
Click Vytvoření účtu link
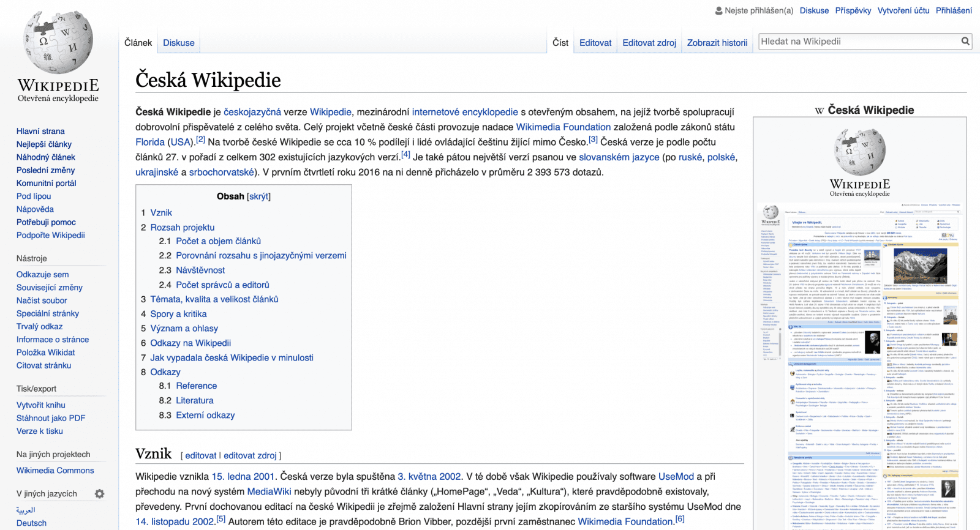pyautogui.click(x=903, y=10)
